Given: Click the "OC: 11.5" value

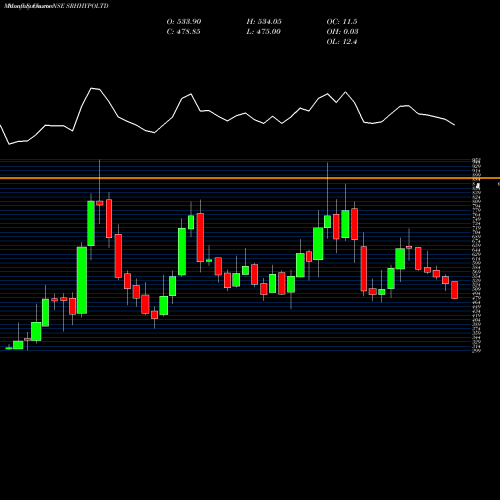Looking at the screenshot, I should click(342, 22).
